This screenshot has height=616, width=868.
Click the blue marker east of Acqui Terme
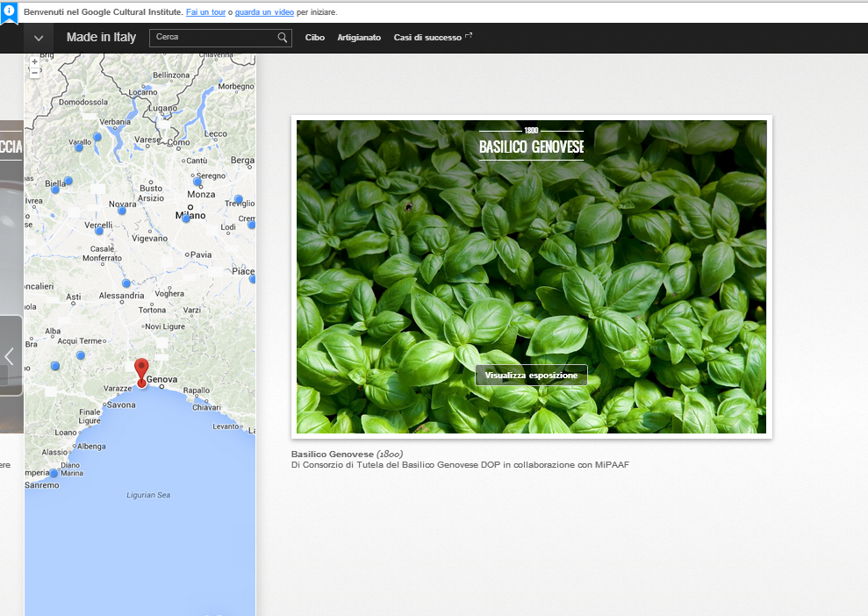coord(81,355)
